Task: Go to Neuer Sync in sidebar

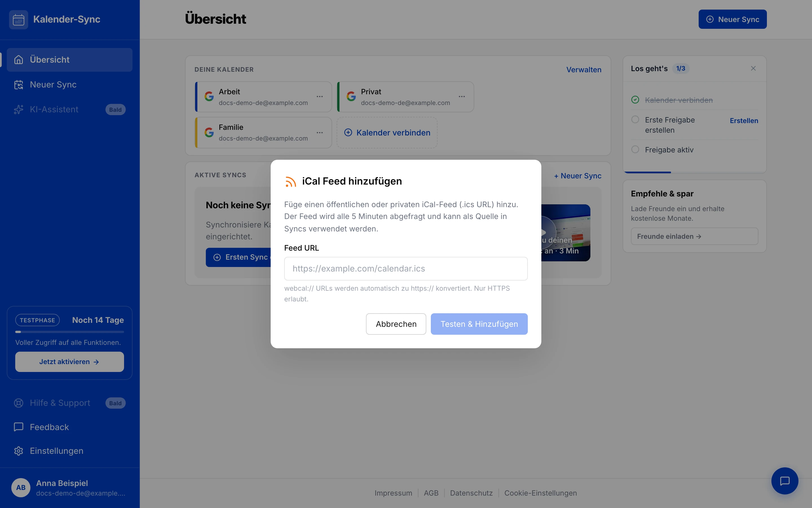Action: 69,84
